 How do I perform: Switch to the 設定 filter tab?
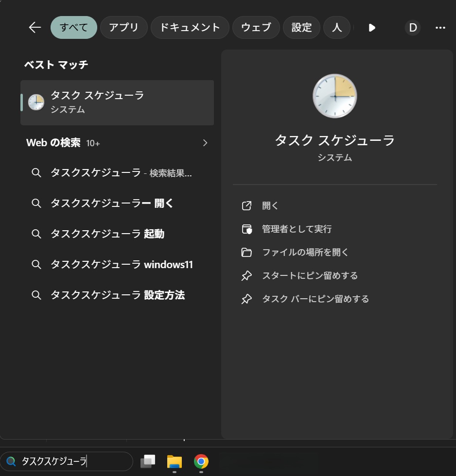click(x=301, y=27)
